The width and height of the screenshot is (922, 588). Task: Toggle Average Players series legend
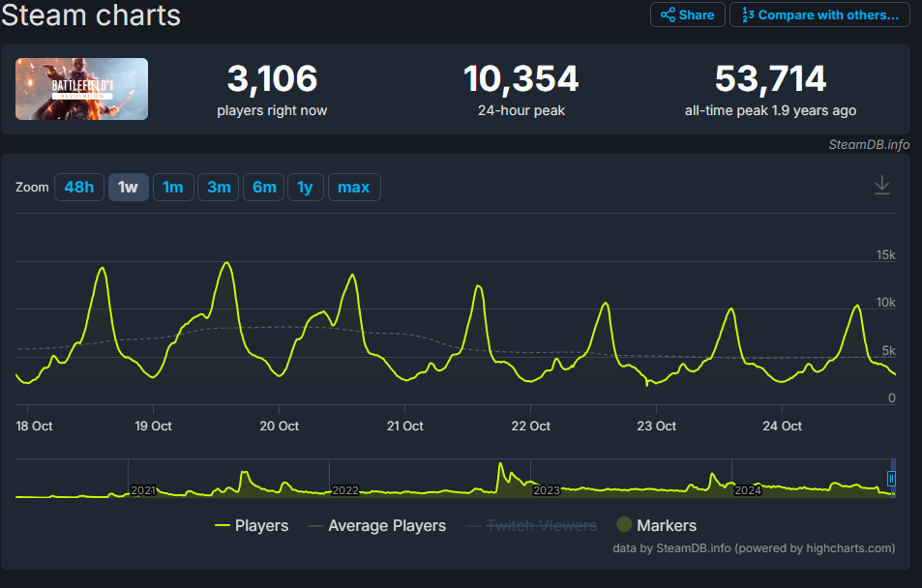tap(377, 525)
